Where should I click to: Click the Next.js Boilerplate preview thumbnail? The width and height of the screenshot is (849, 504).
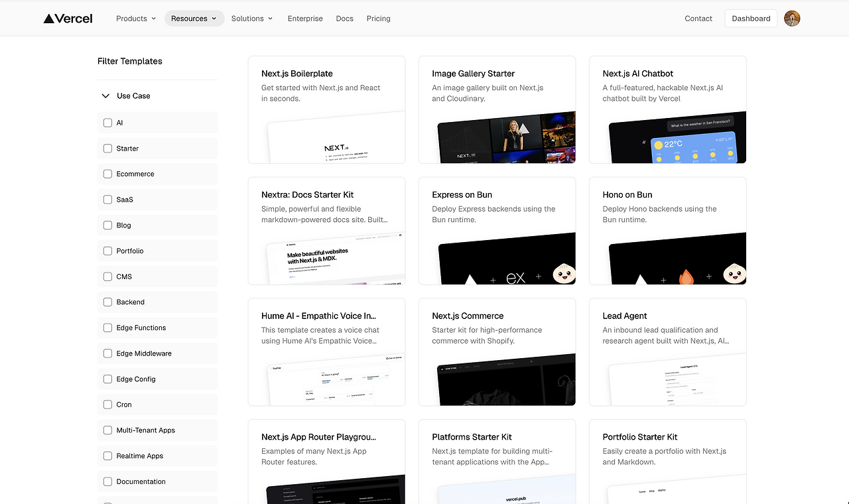336,138
